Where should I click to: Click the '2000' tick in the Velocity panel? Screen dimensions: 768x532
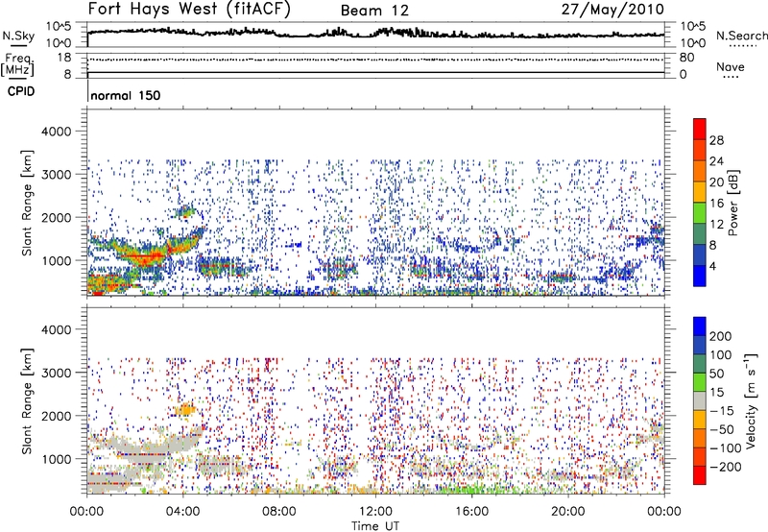(x=56, y=416)
